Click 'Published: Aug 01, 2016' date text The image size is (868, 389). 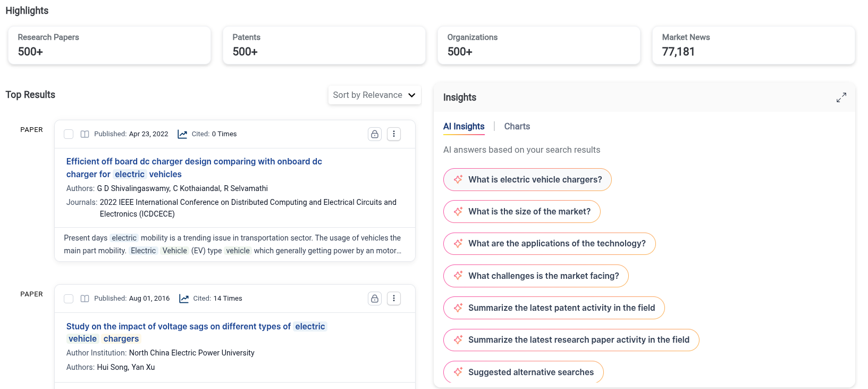click(x=132, y=299)
